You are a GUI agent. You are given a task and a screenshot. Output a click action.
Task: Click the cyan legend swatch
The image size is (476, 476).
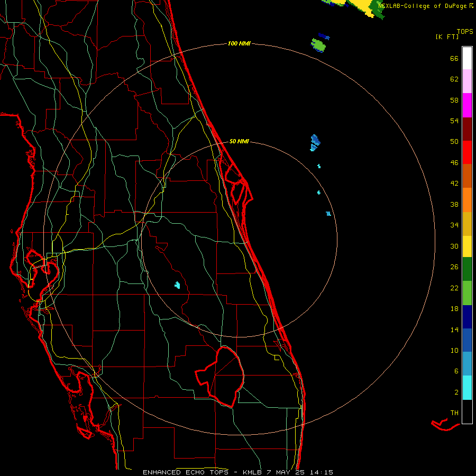pos(467,387)
